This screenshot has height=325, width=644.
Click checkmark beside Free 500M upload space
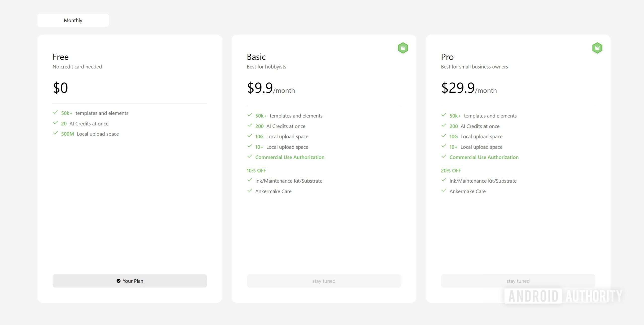pyautogui.click(x=55, y=133)
